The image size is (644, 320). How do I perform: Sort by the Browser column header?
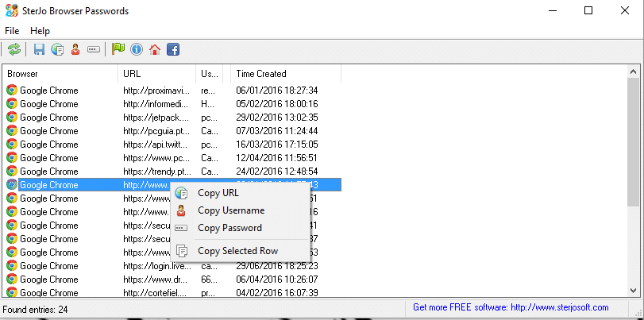coord(60,74)
